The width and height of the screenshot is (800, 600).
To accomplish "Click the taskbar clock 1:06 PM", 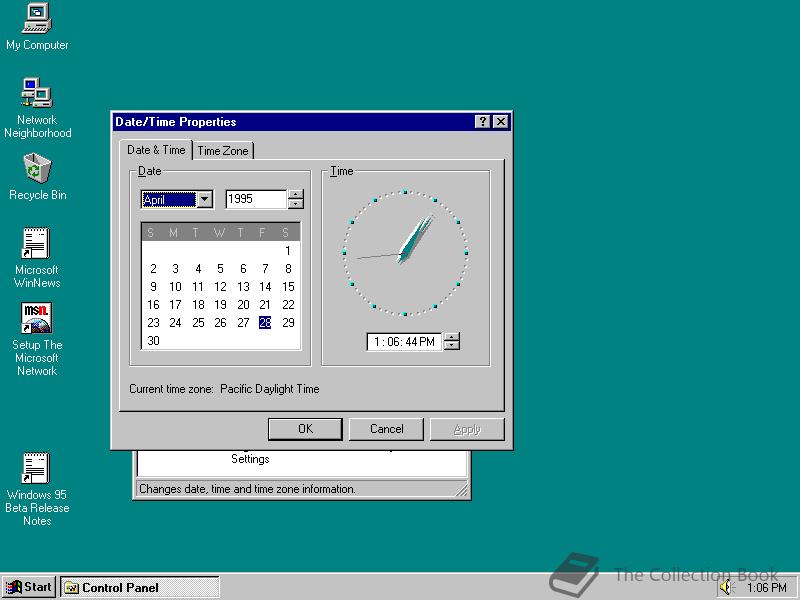I will click(766, 588).
